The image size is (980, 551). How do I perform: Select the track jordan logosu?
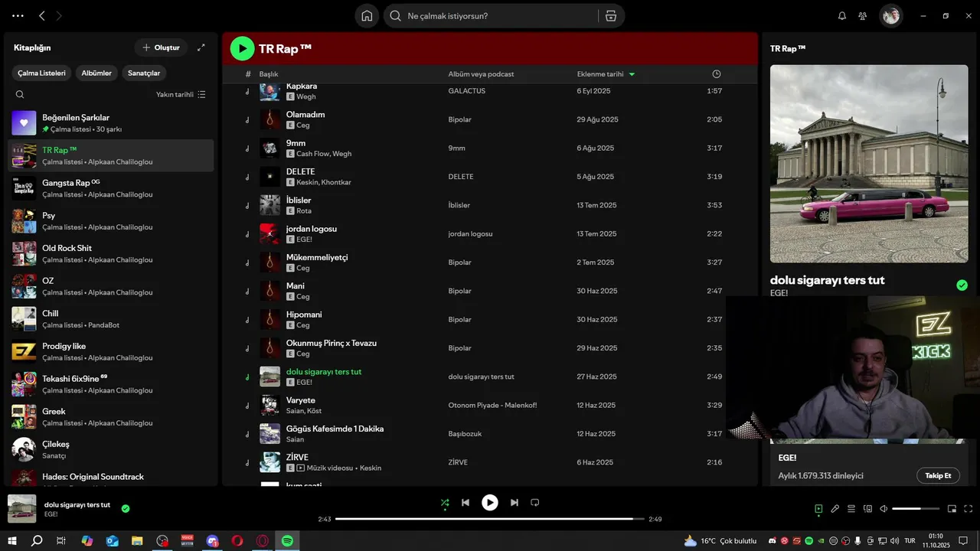312,229
